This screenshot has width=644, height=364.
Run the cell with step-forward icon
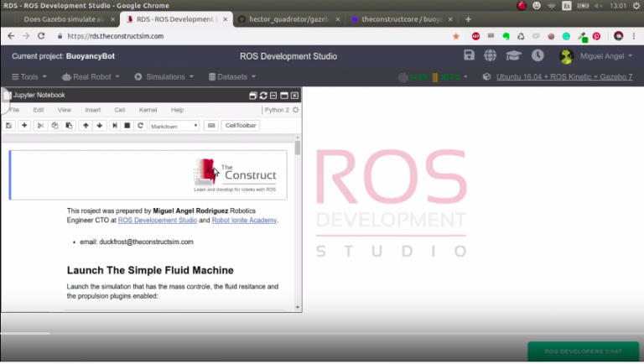pyautogui.click(x=115, y=125)
